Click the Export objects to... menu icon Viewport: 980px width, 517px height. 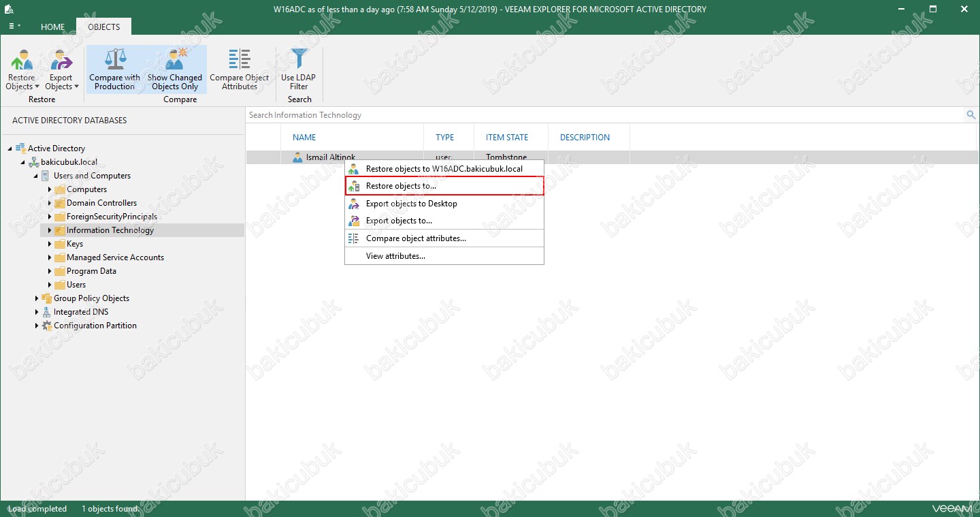[x=353, y=221]
